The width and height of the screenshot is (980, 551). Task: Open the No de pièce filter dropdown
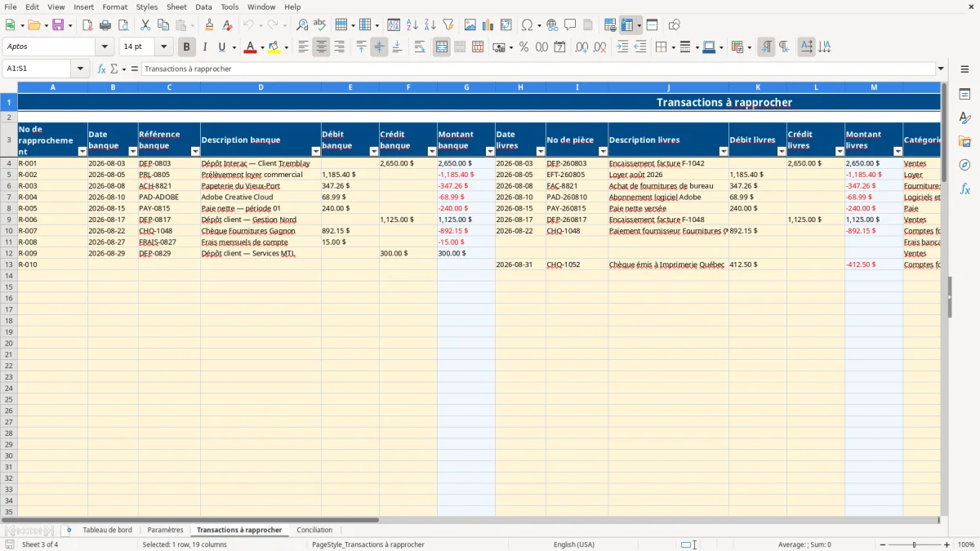point(603,151)
